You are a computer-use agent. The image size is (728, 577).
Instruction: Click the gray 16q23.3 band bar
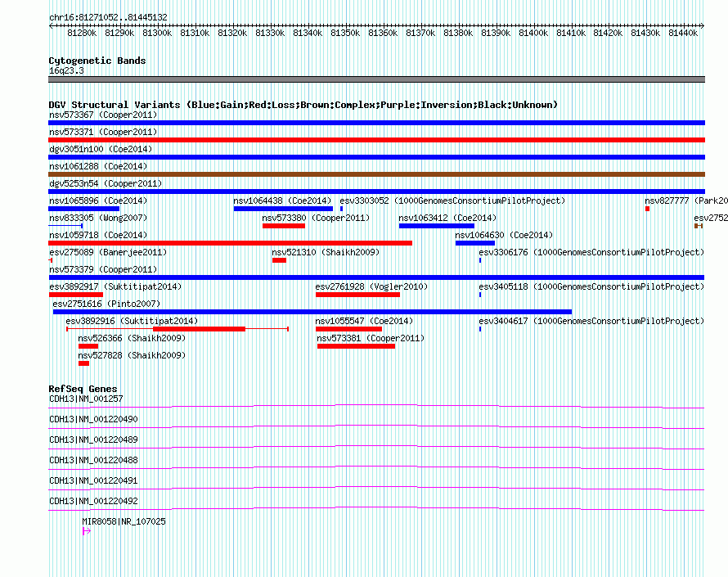click(376, 79)
